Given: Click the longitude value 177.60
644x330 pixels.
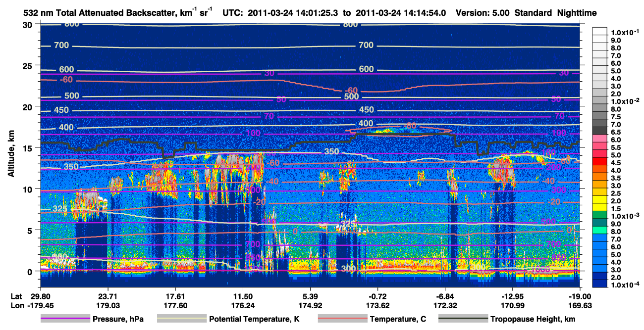Looking at the screenshot, I should (x=175, y=305).
